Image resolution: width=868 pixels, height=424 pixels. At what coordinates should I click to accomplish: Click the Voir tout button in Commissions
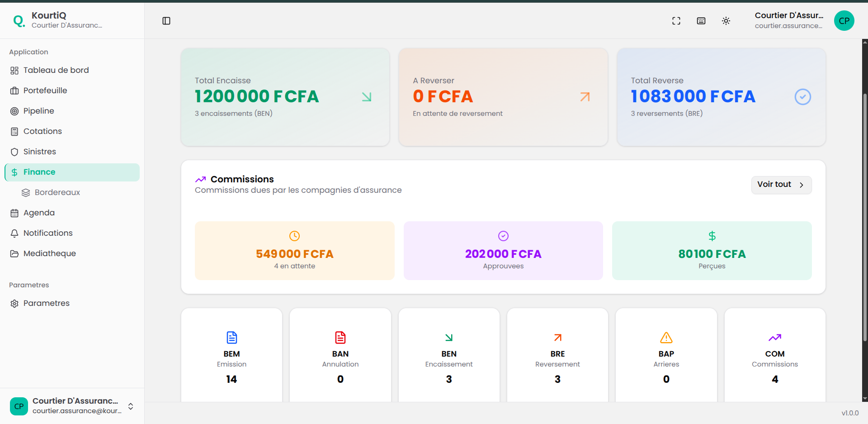coord(781,185)
